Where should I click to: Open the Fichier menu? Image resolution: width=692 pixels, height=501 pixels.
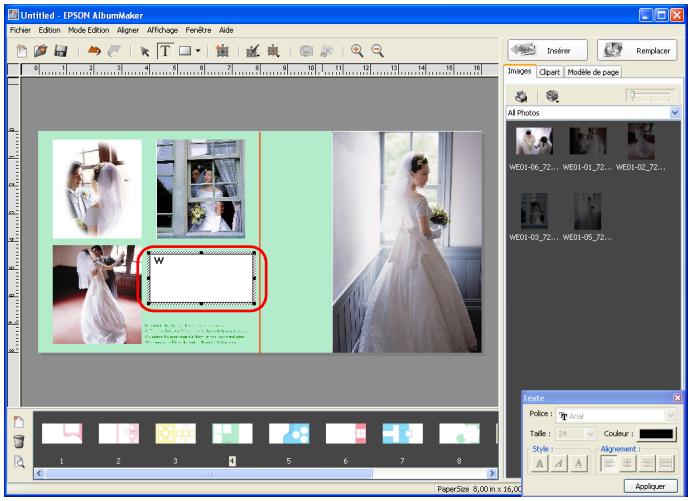[20, 30]
